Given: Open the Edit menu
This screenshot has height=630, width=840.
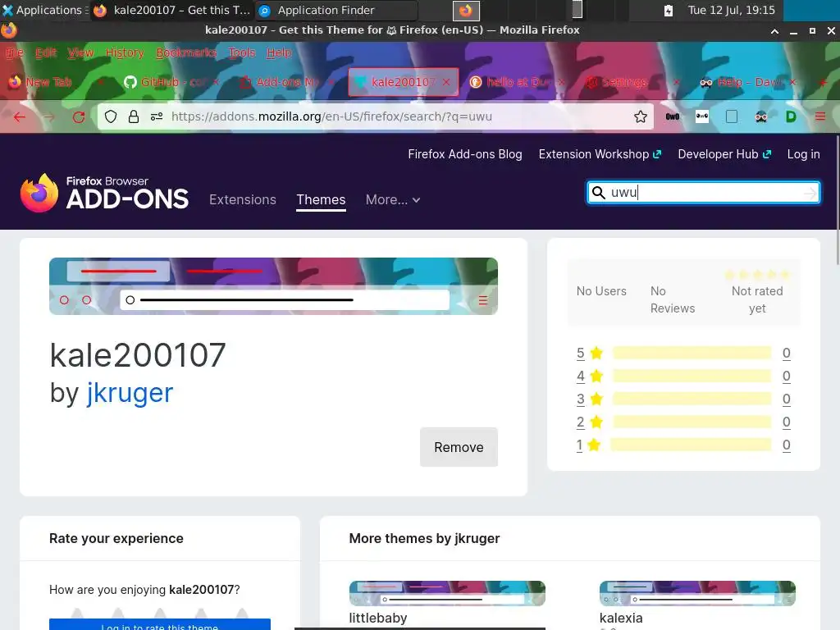Looking at the screenshot, I should tap(46, 52).
